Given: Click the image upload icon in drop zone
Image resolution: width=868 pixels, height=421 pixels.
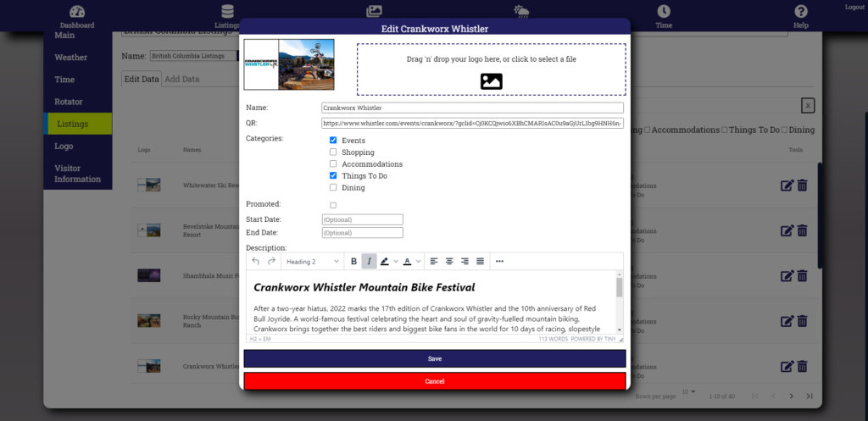Looking at the screenshot, I should pyautogui.click(x=491, y=81).
